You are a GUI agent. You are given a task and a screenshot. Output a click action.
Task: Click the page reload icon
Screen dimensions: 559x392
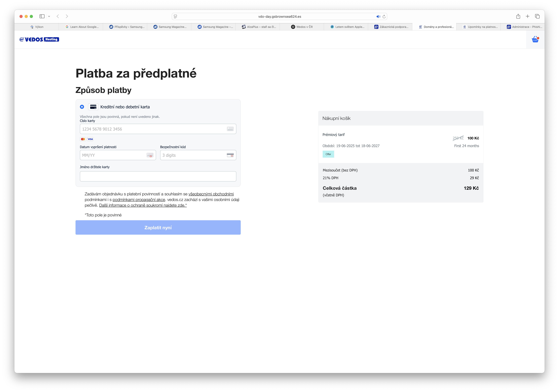pos(384,17)
